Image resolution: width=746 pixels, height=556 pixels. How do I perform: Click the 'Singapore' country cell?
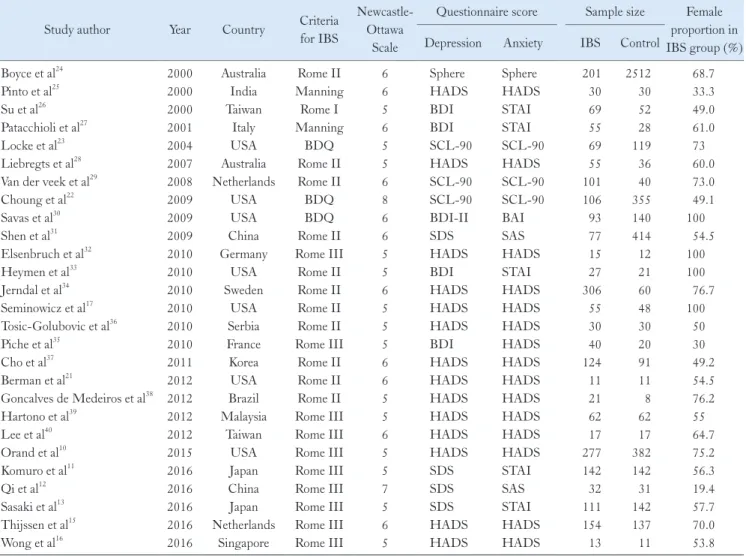click(x=244, y=543)
